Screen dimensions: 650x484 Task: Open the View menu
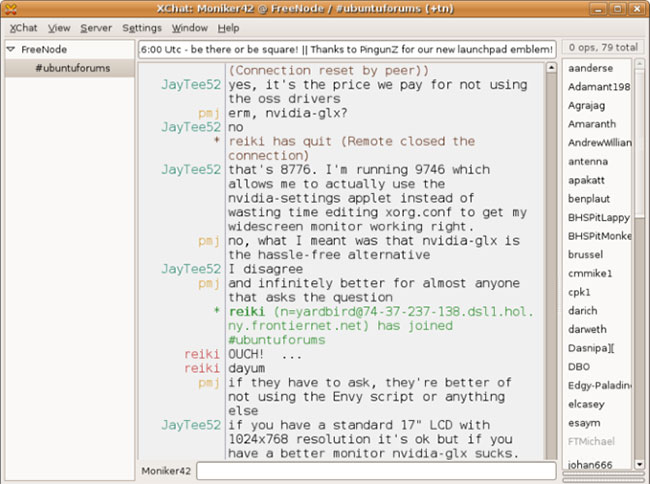[x=59, y=28]
